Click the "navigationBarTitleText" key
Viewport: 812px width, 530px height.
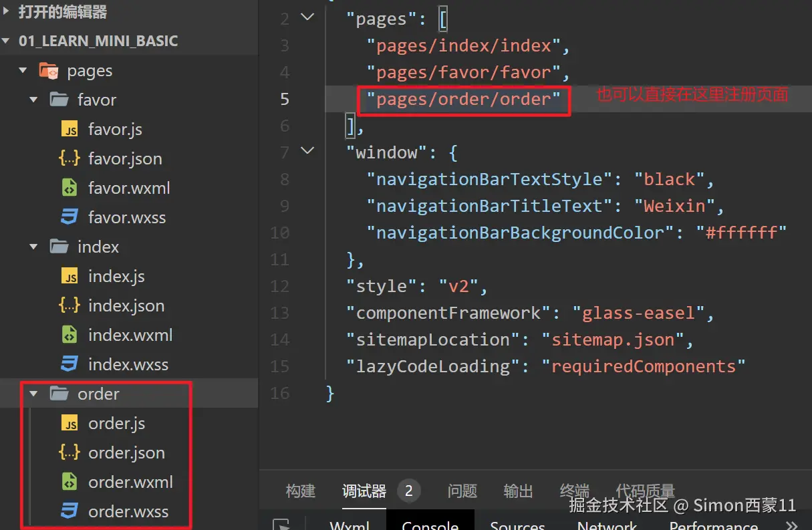point(489,206)
